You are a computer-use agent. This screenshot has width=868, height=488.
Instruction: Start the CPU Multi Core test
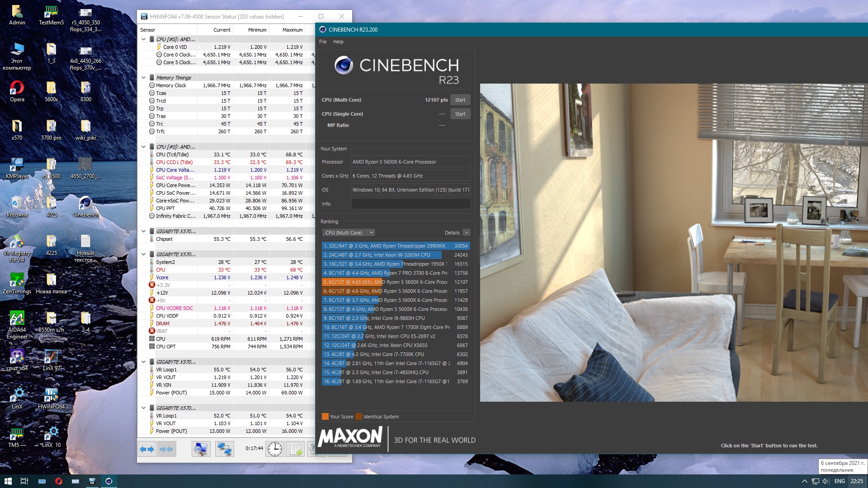pos(460,100)
